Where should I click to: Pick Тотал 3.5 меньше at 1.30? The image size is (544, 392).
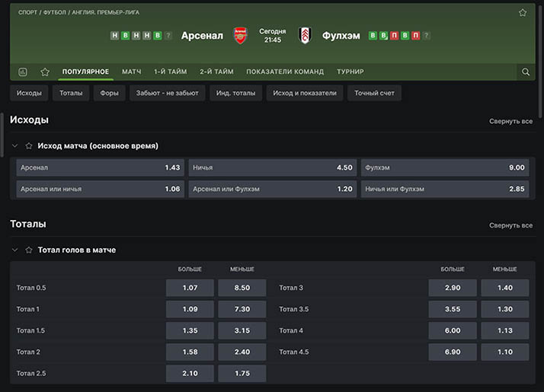[505, 309]
